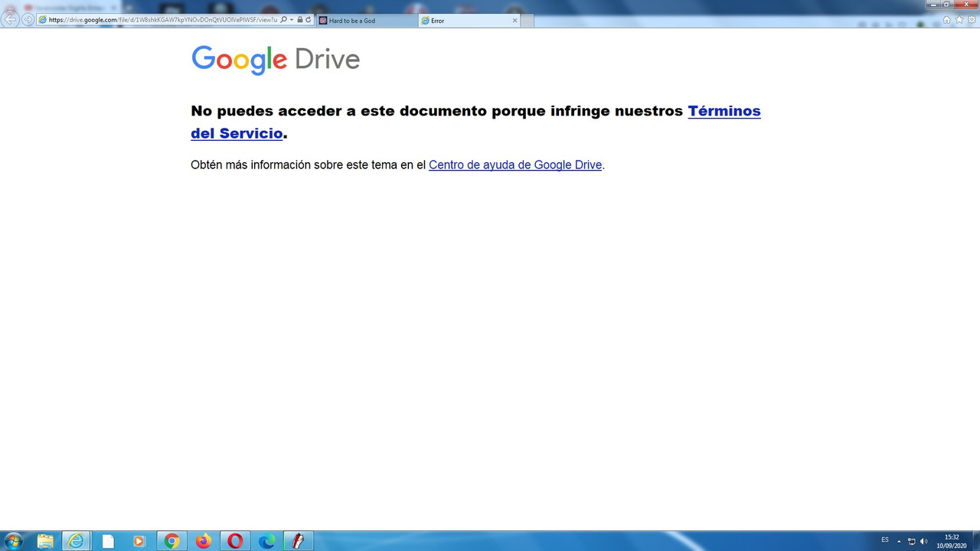Click the ES language indicator in tray
Viewport: 980px width, 551px height.
885,540
